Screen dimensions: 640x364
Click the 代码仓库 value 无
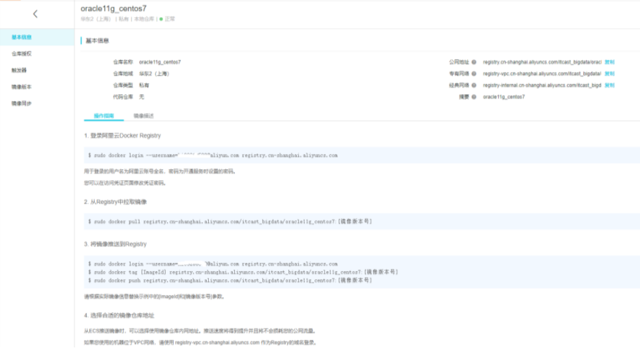pyautogui.click(x=141, y=97)
